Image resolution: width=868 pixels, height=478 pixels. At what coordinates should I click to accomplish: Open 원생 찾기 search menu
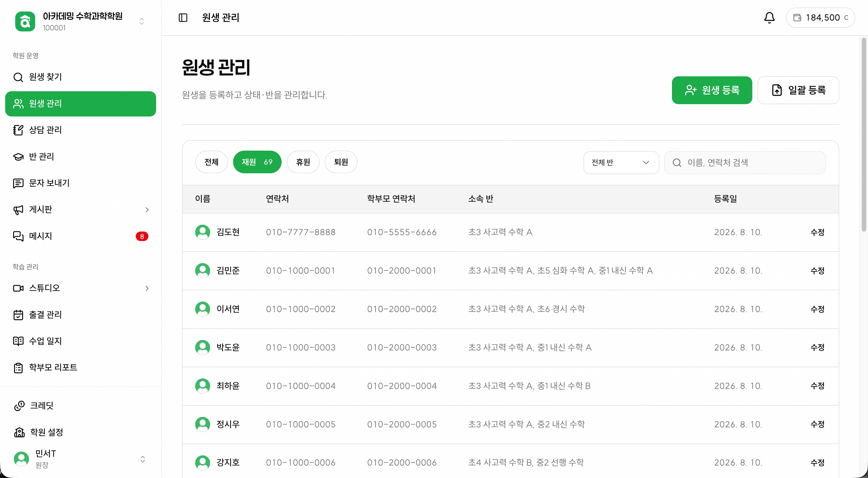(81, 77)
